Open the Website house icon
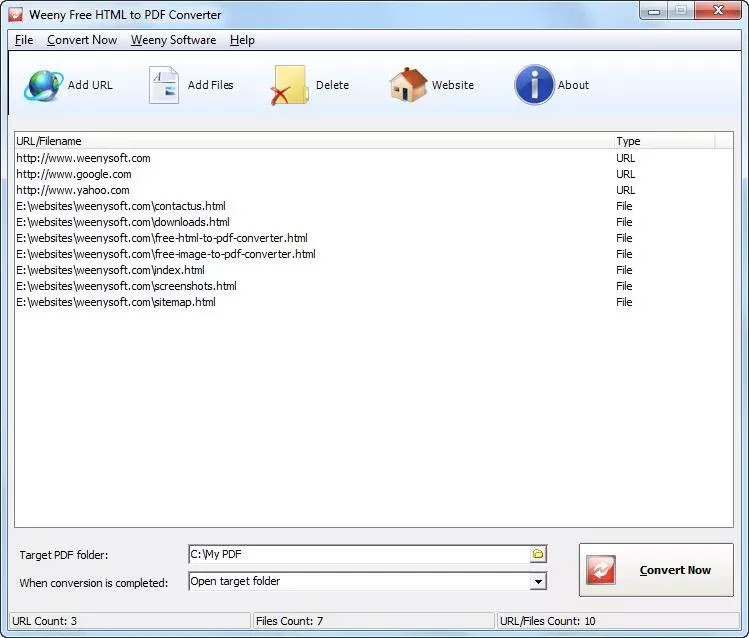This screenshot has width=749, height=638. pos(408,85)
